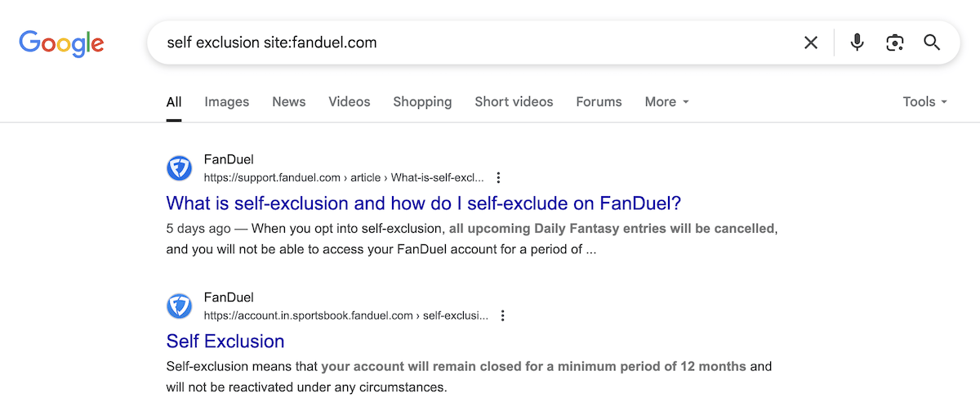The width and height of the screenshot is (980, 411).
Task: Click FanDuel favicon of second result
Action: click(179, 306)
